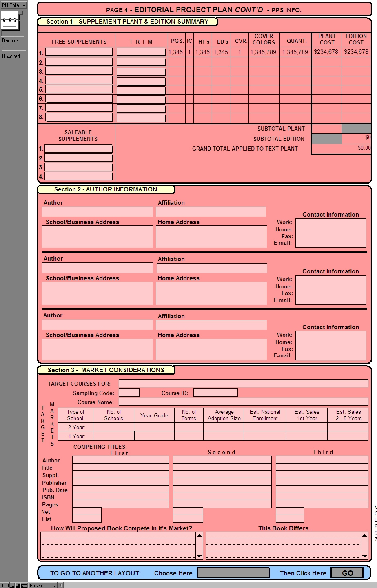Click First competing title Author field
The height and width of the screenshot is (588, 377).
pyautogui.click(x=120, y=460)
